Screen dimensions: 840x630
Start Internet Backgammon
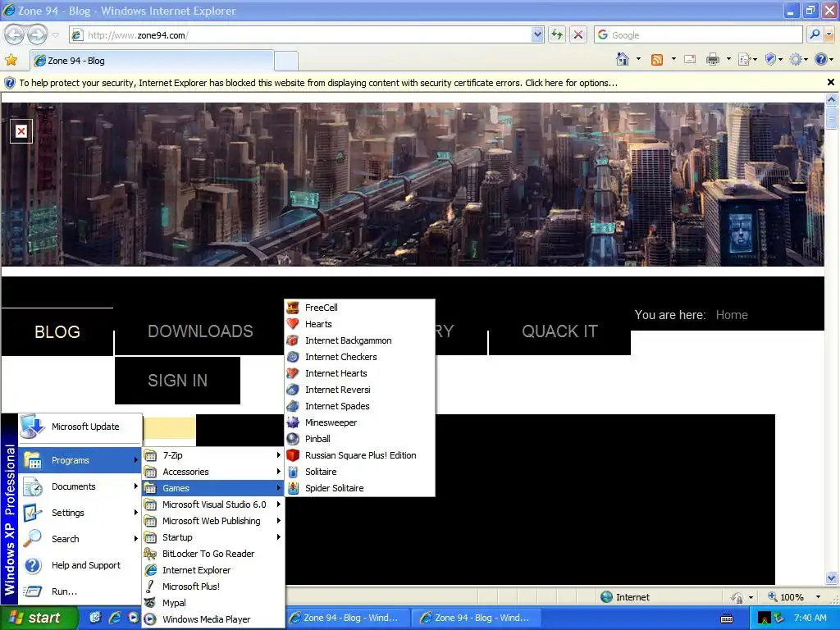point(359,340)
